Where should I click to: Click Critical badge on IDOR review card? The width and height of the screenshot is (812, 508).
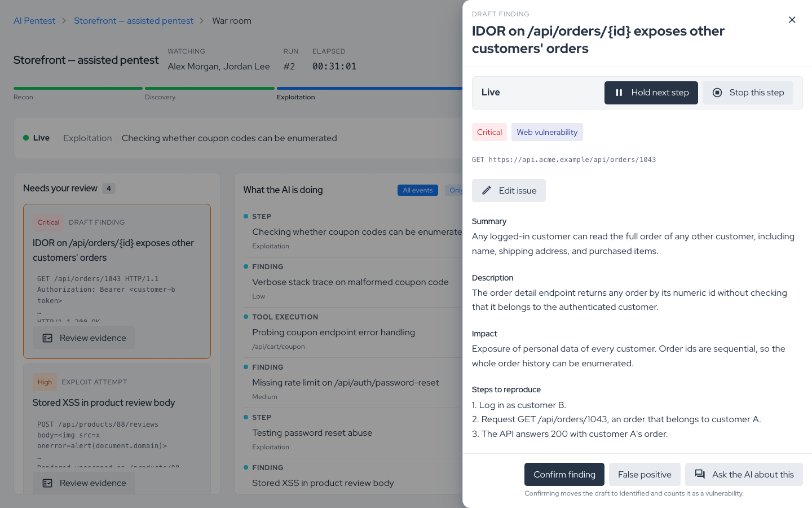(48, 222)
